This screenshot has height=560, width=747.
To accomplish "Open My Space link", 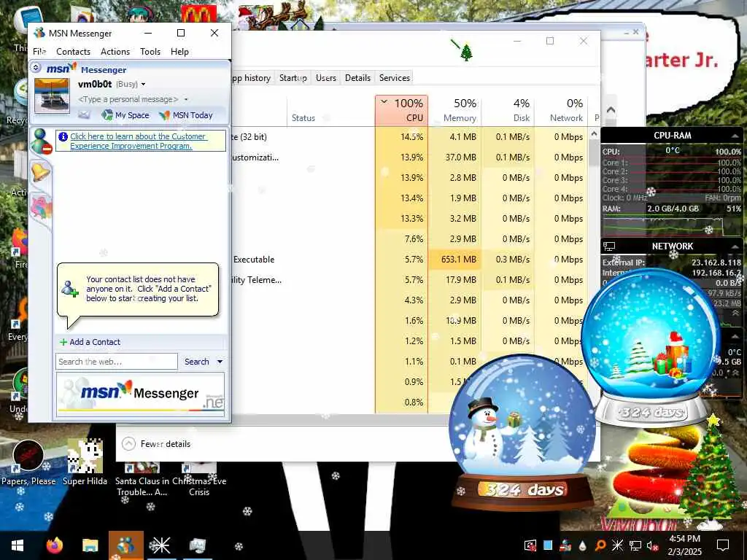I will [x=125, y=114].
